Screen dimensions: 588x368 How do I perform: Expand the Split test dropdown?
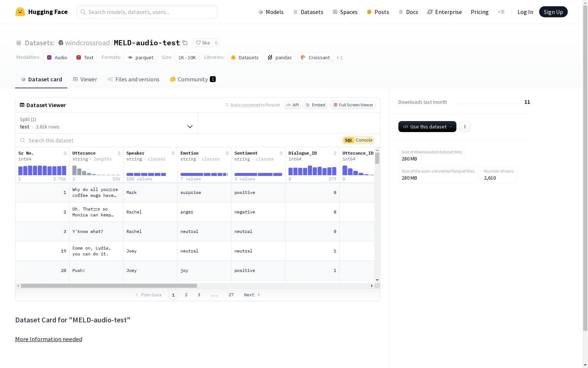(107, 123)
